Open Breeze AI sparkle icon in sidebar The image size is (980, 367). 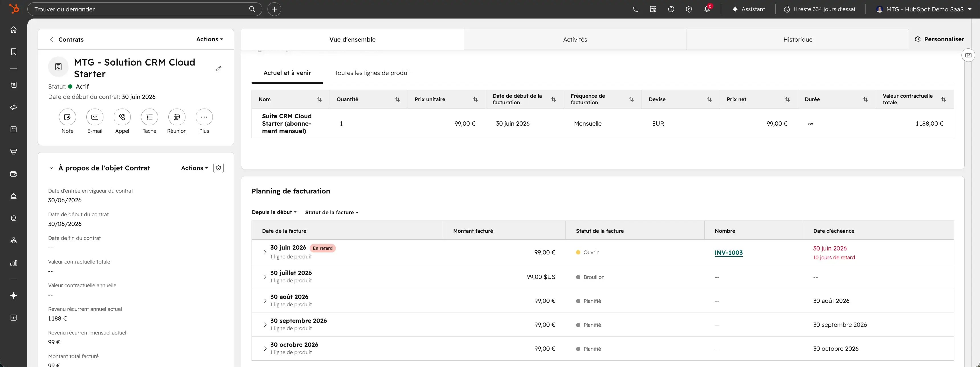pyautogui.click(x=14, y=295)
